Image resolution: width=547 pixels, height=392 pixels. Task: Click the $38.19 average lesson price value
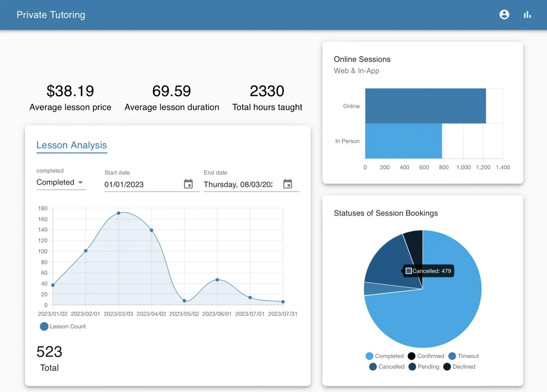pyautogui.click(x=70, y=91)
